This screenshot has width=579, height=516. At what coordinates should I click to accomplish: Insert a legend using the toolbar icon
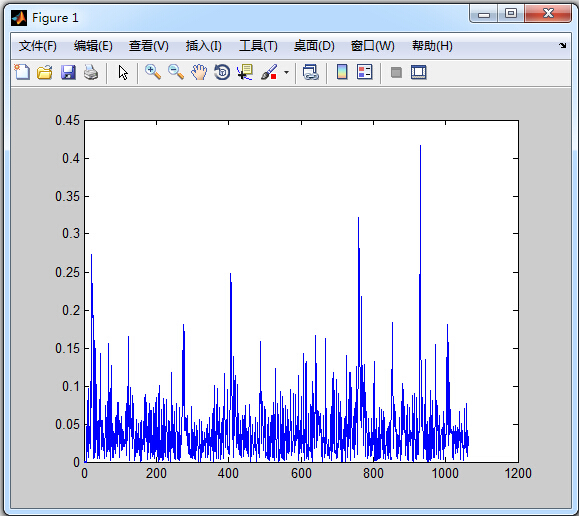pyautogui.click(x=365, y=72)
